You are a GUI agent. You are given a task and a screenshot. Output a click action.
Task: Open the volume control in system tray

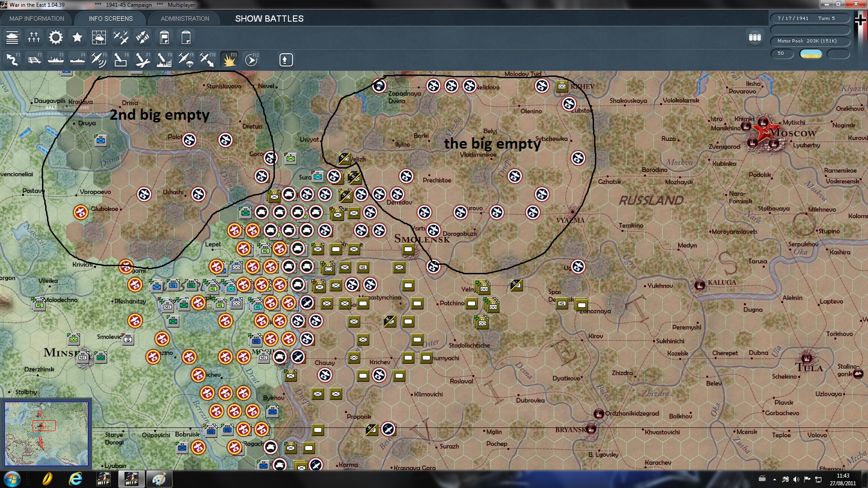pyautogui.click(x=796, y=479)
